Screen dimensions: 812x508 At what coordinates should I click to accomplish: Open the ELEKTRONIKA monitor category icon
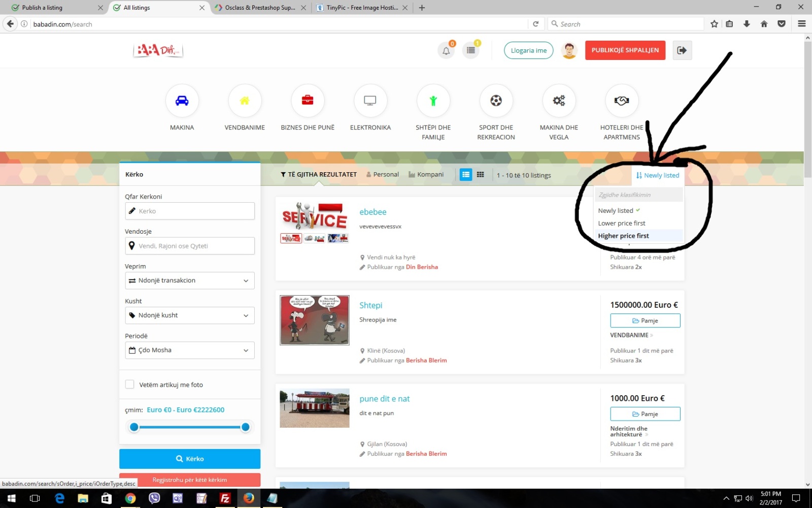click(370, 101)
